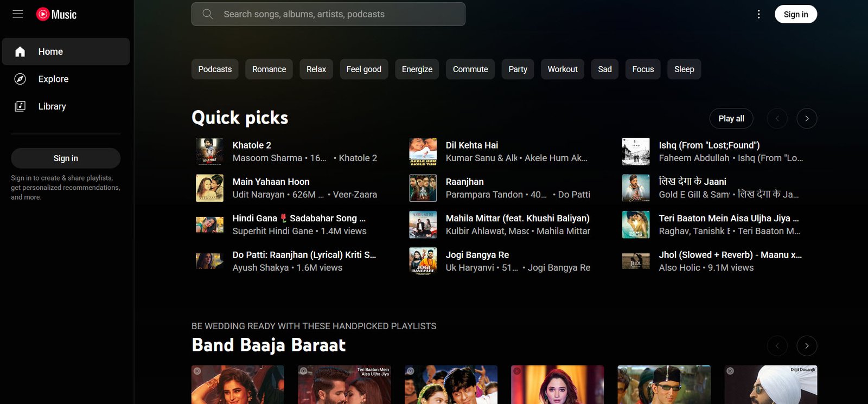Open the Veer-Zaara album link
This screenshot has width=868, height=404.
[x=355, y=195]
